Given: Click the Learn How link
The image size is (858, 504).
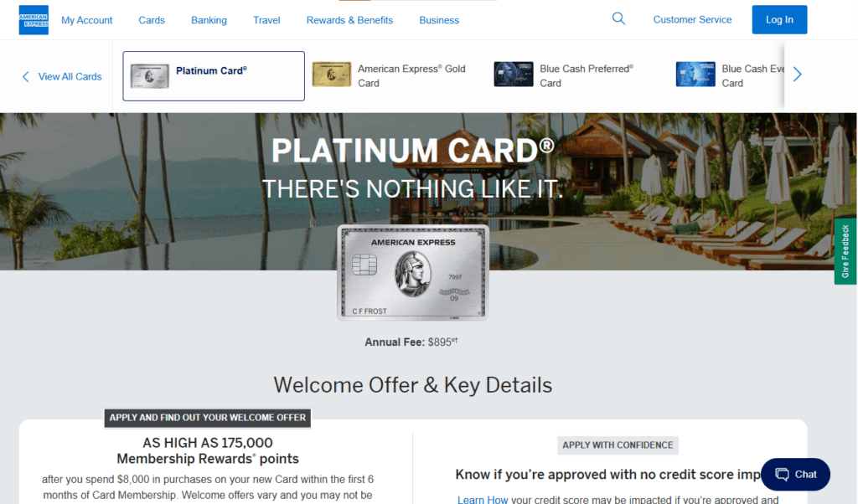Looking at the screenshot, I should 482,500.
